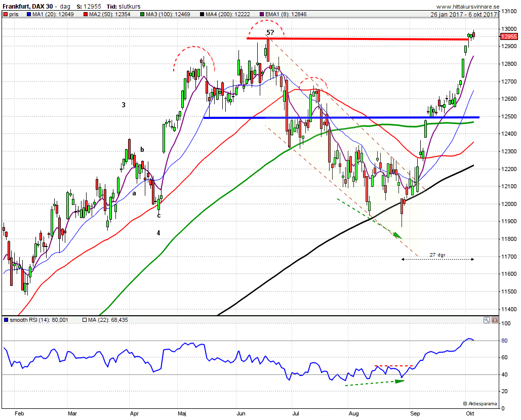The width and height of the screenshot is (521, 420).
Task: Click the wave '4' annotation label
Action: click(x=158, y=233)
